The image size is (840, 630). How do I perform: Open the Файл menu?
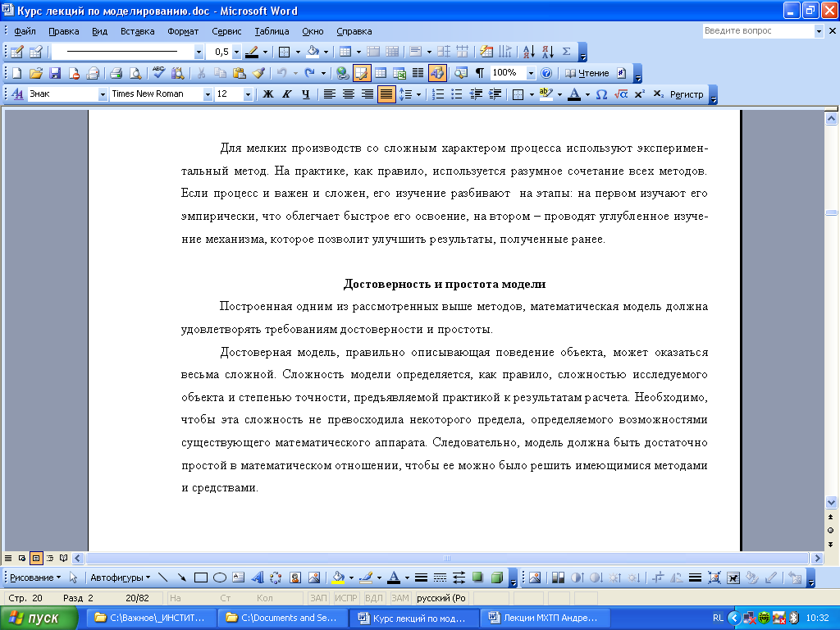[25, 31]
